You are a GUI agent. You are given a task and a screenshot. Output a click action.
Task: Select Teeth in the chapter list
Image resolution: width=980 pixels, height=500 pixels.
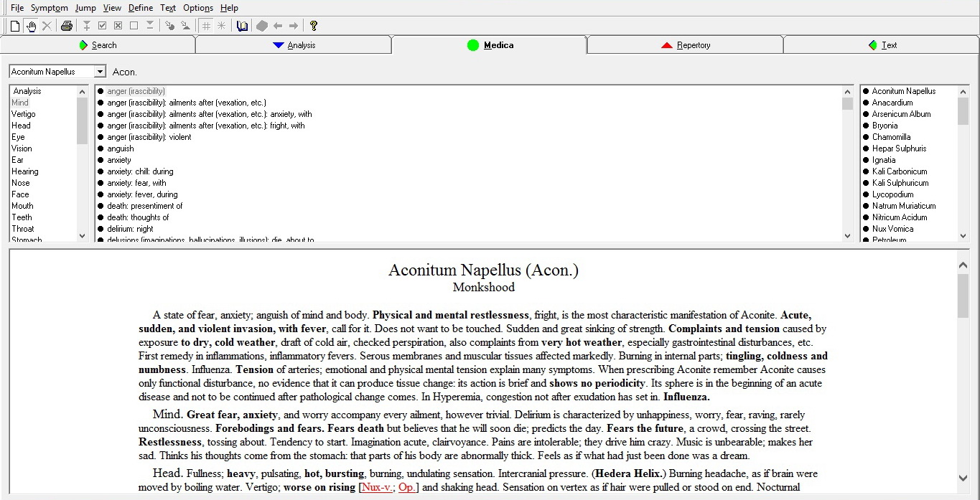22,217
